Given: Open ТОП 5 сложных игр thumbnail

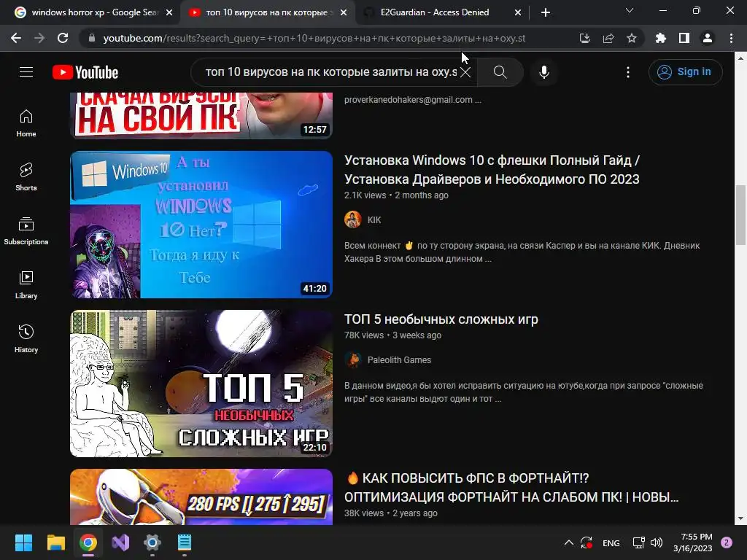Looking at the screenshot, I should (201, 384).
